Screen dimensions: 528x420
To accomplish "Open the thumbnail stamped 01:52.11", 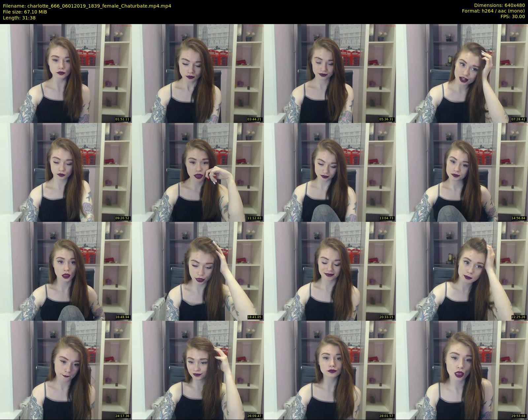I will click(66, 74).
